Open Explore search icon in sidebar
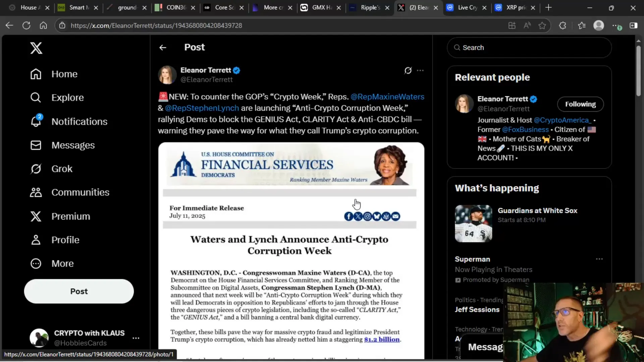 [36, 98]
